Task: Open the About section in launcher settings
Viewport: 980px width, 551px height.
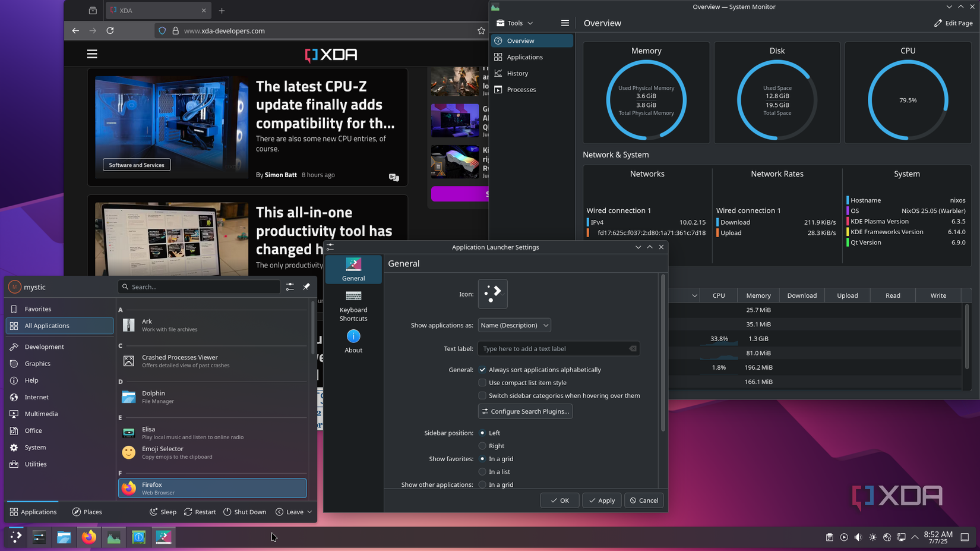Action: pyautogui.click(x=353, y=341)
